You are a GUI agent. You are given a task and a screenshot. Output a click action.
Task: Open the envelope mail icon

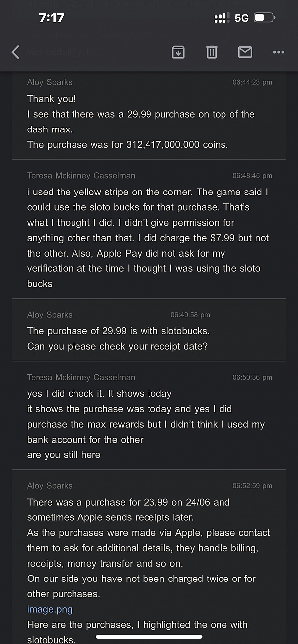[245, 52]
